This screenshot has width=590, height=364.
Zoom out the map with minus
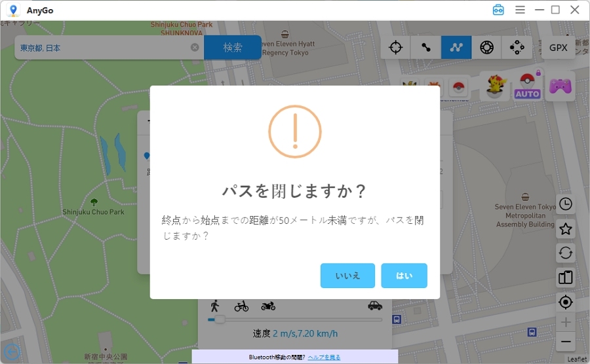click(566, 342)
